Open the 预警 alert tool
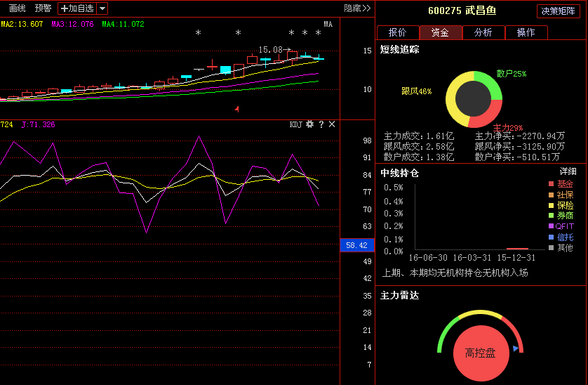This screenshot has width=588, height=385. tap(43, 8)
